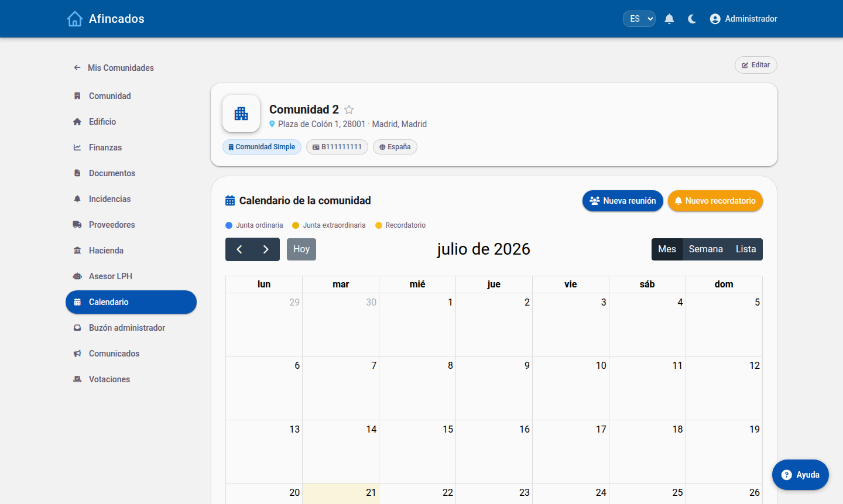Click the B111111111 ID tag
Screen dimensions: 843x504
click(x=337, y=147)
